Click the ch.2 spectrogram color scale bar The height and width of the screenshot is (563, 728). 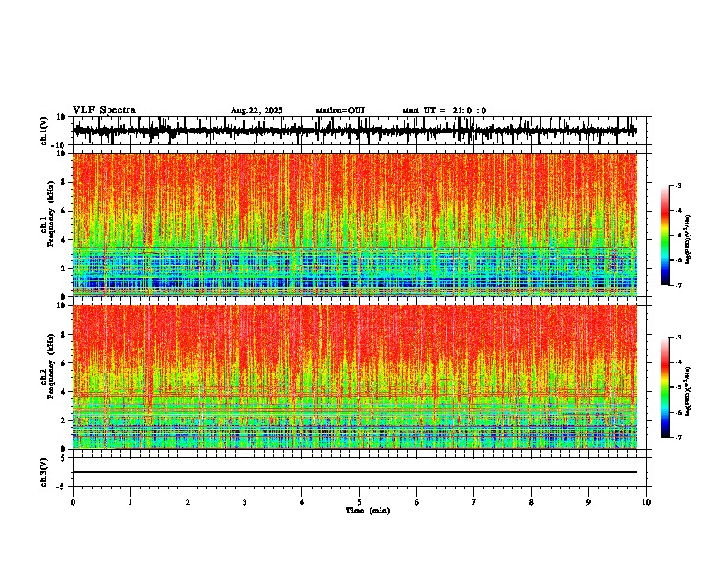click(665, 387)
